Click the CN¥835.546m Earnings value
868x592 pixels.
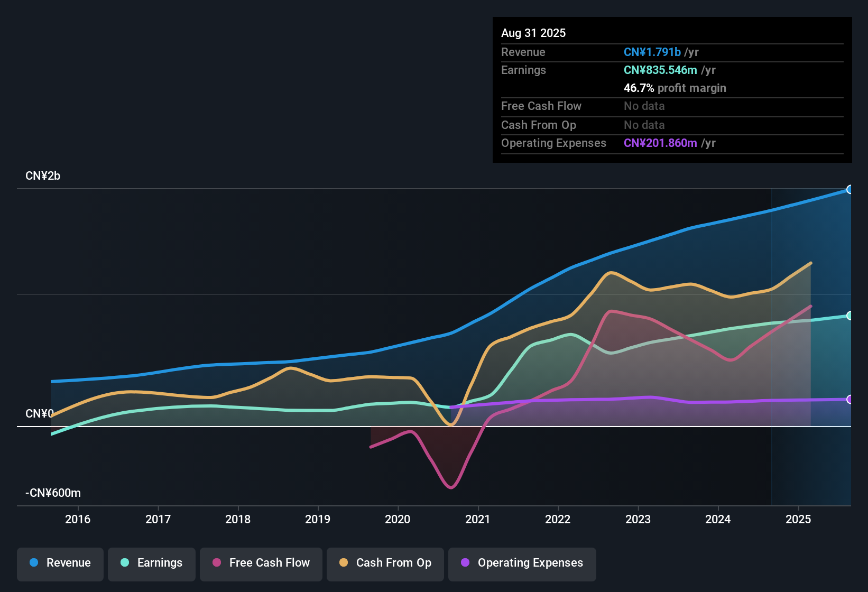(x=660, y=70)
